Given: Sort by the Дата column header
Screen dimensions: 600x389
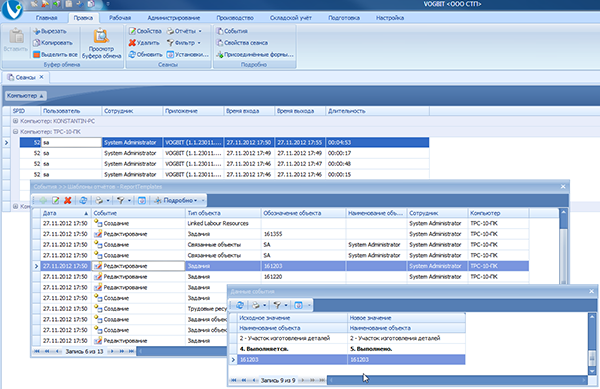Looking at the screenshot, I should (66, 213).
